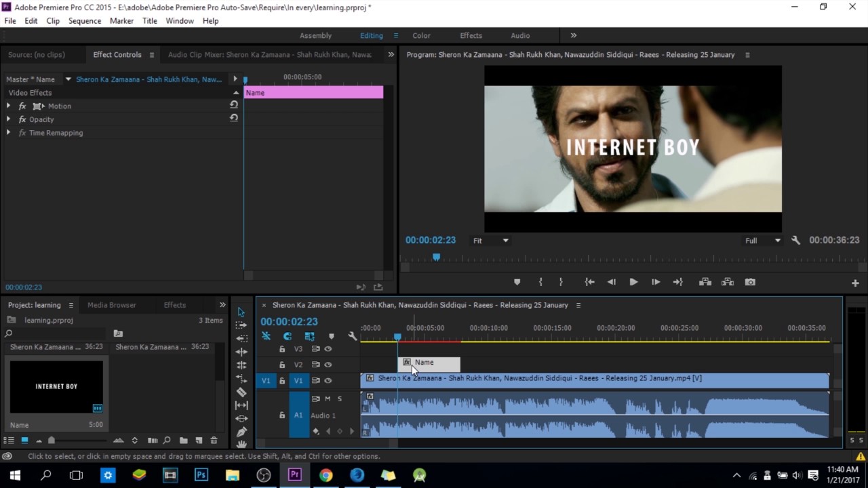The width and height of the screenshot is (868, 488).
Task: Switch to the Color workspace
Action: [421, 35]
